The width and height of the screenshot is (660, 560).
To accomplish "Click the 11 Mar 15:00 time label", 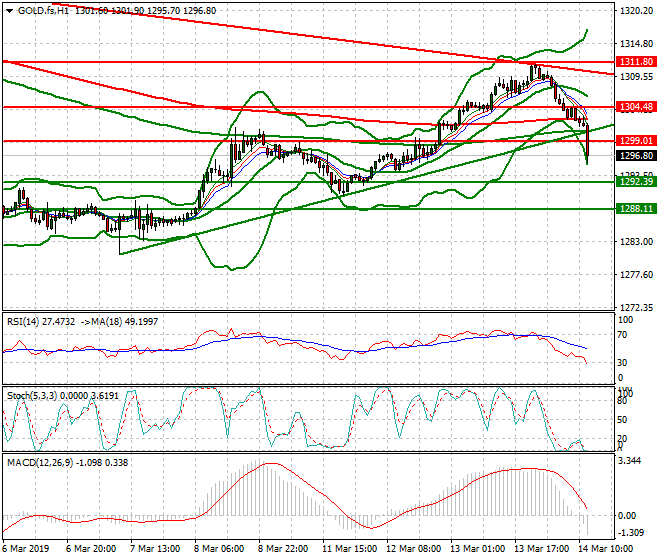I will click(350, 549).
